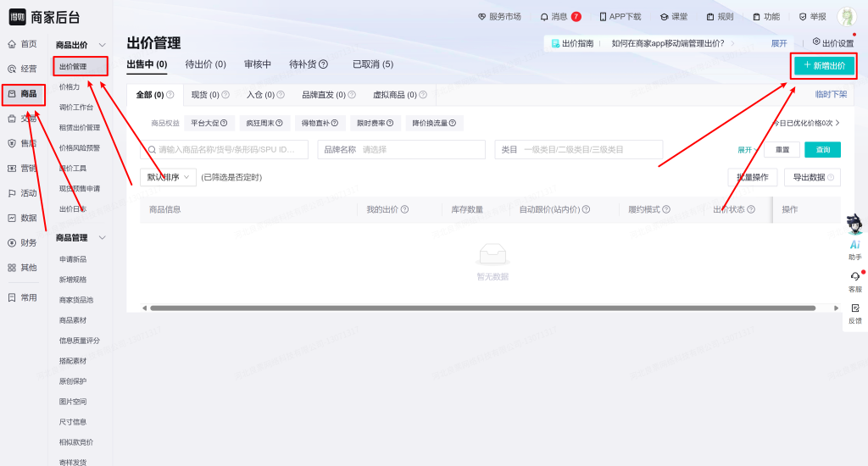This screenshot has height=466, width=868.
Task: Click the 批量操作 button
Action: 753,177
